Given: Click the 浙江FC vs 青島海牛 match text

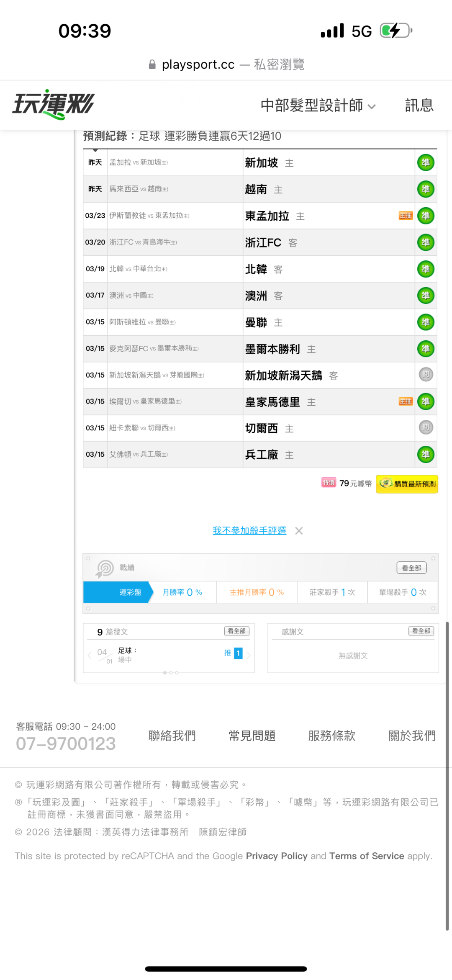Looking at the screenshot, I should tap(143, 242).
